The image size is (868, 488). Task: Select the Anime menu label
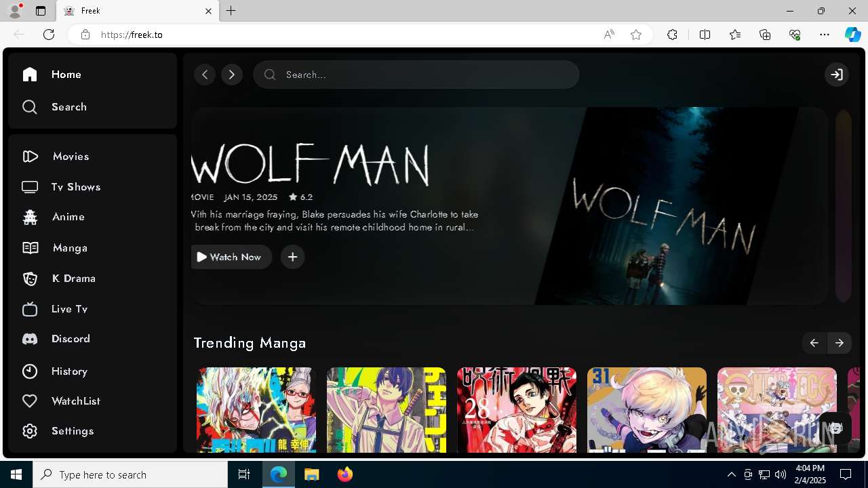(68, 217)
